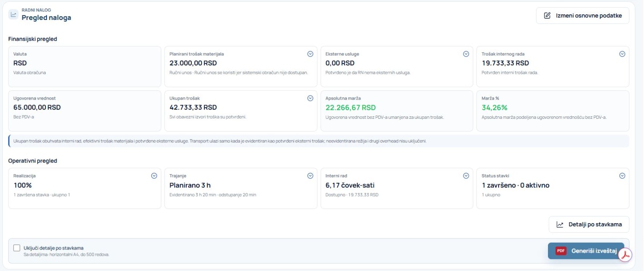Expand Status stavki card chevron
The height and width of the screenshot is (271, 644).
(x=622, y=176)
